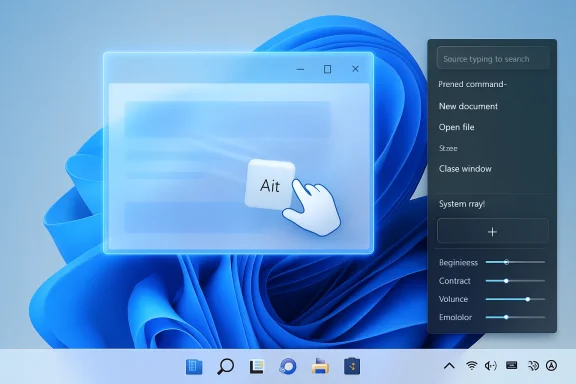Screen dimensions: 576x384
Task: Choose 'Open file' command
Action: pos(457,127)
